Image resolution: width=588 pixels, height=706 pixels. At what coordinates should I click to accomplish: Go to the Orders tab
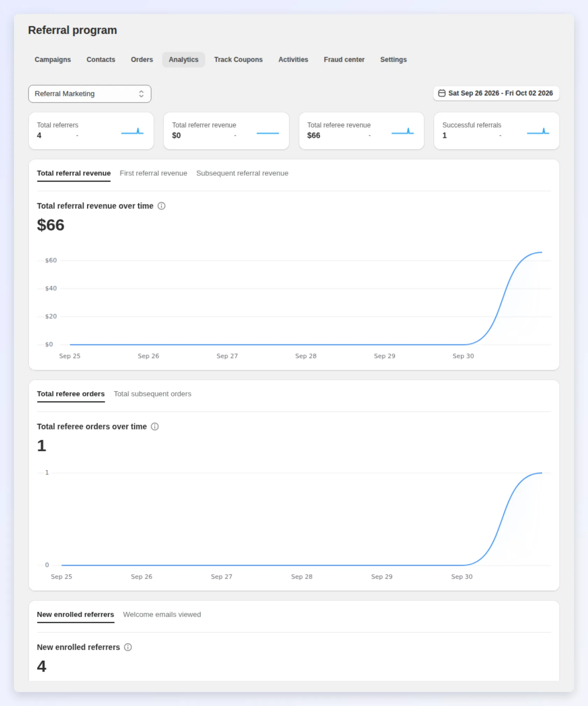tap(142, 60)
